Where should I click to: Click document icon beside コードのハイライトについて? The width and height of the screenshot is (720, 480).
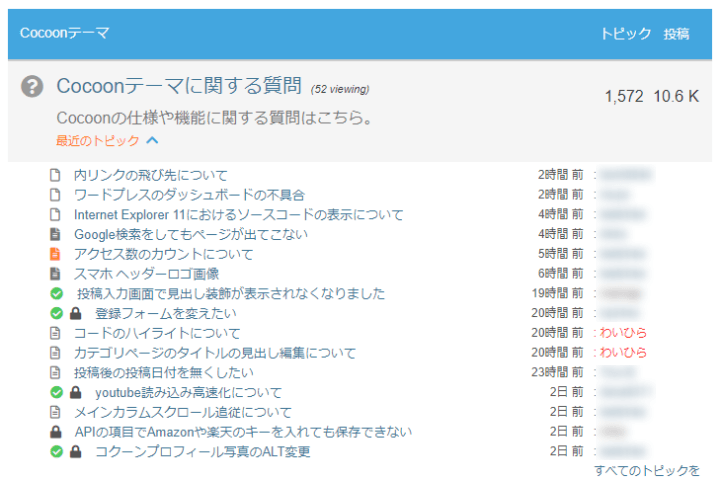point(55,333)
